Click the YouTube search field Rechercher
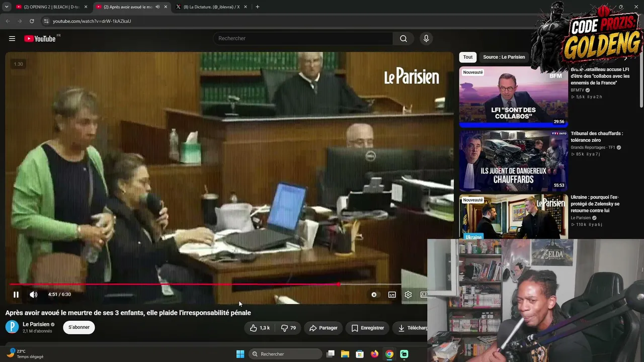 tap(303, 39)
